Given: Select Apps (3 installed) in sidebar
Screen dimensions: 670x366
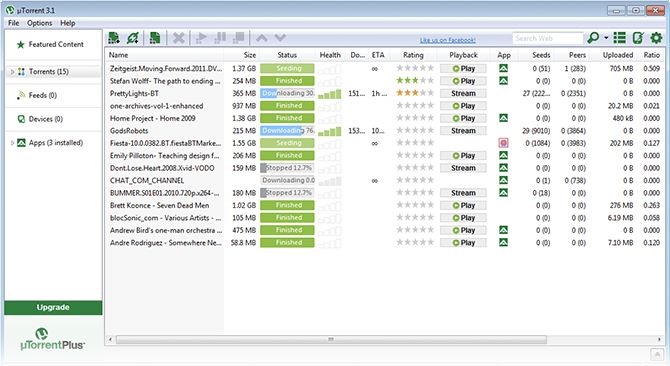Looking at the screenshot, I should (x=53, y=143).
